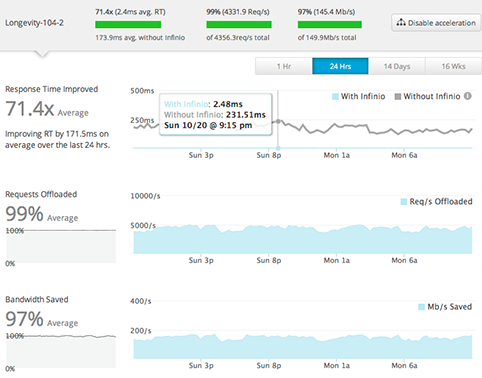The image size is (482, 378).
Task: Toggle the Without Infinio legend swatch
Action: [398, 97]
